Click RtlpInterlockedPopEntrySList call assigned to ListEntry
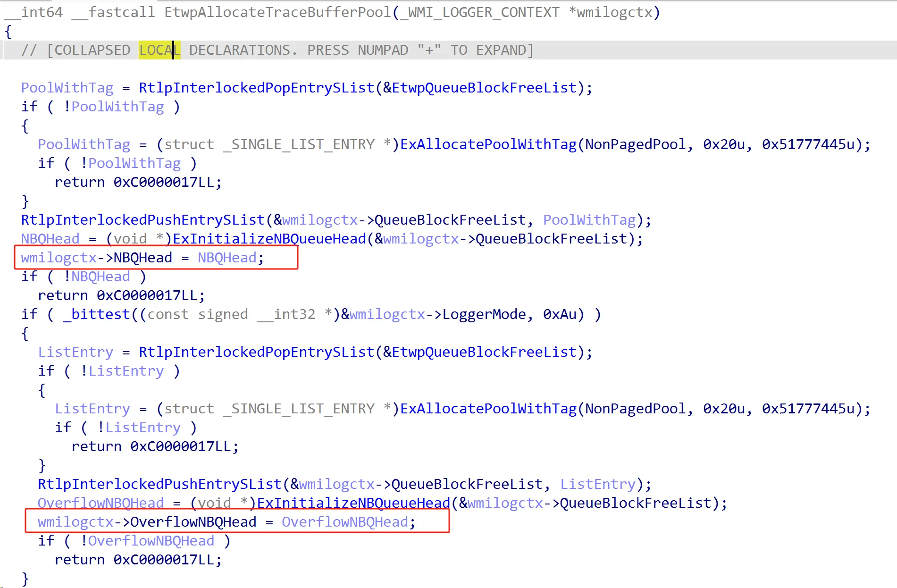897x588 pixels. pos(256,352)
